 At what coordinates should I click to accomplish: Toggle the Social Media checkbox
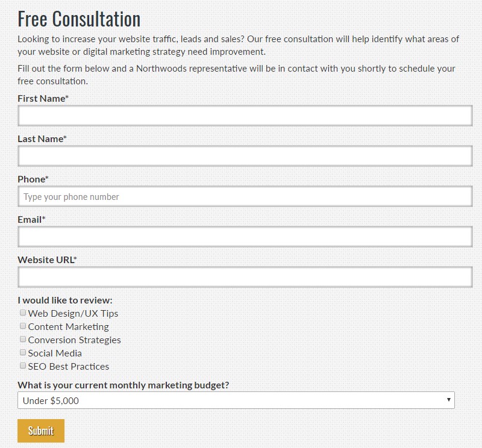pyautogui.click(x=23, y=352)
